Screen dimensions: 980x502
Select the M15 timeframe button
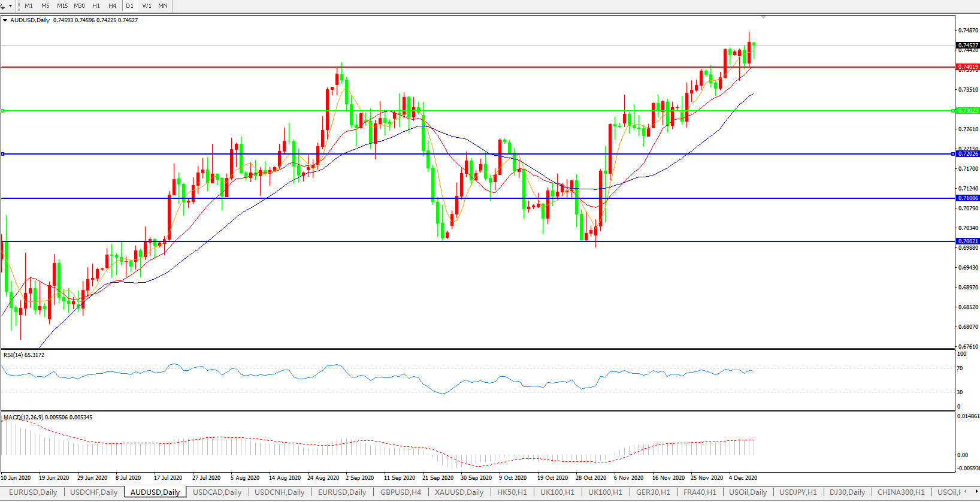tap(62, 6)
